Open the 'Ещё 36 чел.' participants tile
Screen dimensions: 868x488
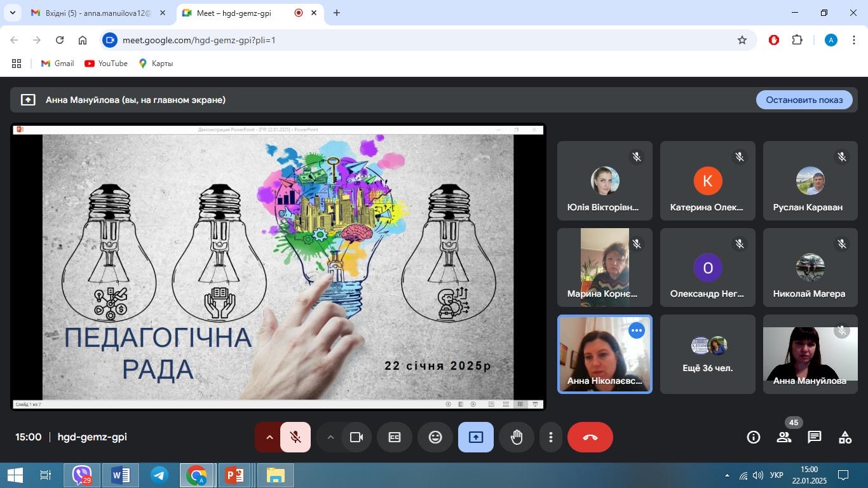tap(707, 354)
